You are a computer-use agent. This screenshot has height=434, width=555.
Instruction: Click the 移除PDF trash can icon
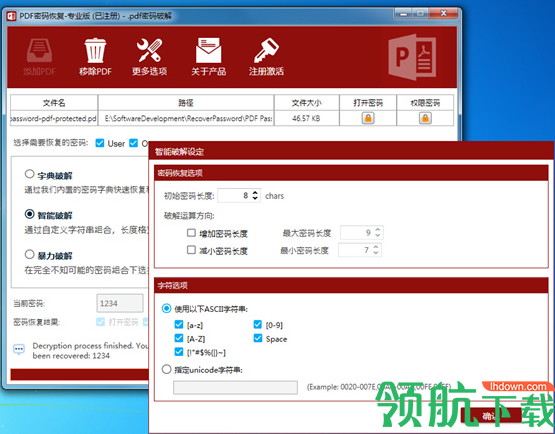[x=95, y=51]
